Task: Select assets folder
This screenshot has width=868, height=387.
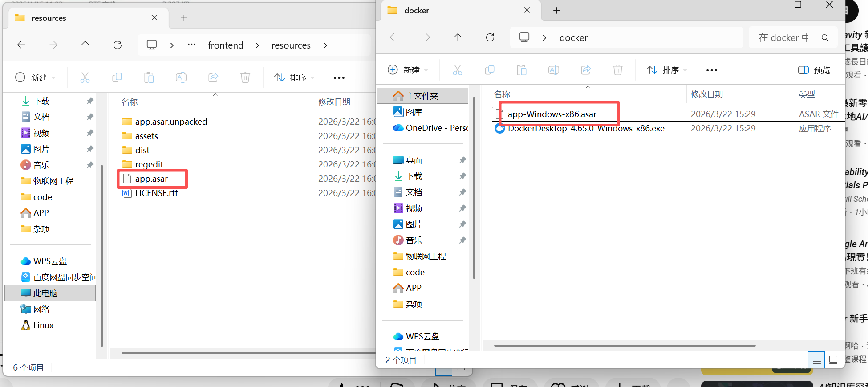Action: tap(146, 136)
